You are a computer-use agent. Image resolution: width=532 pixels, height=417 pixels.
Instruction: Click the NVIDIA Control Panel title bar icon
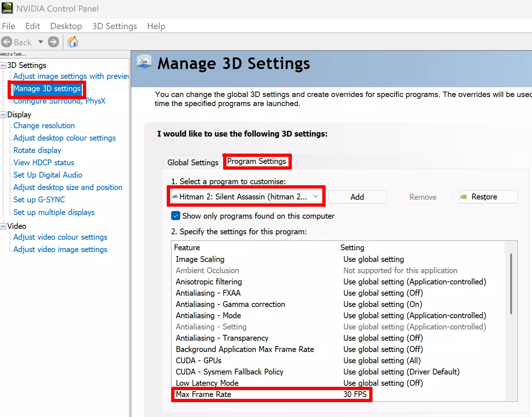click(x=7, y=8)
